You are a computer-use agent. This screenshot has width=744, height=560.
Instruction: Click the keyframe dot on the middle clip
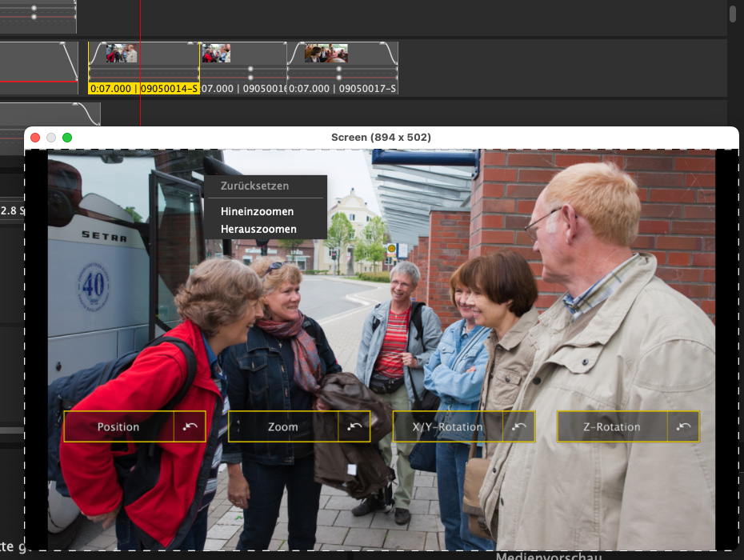coord(250,70)
